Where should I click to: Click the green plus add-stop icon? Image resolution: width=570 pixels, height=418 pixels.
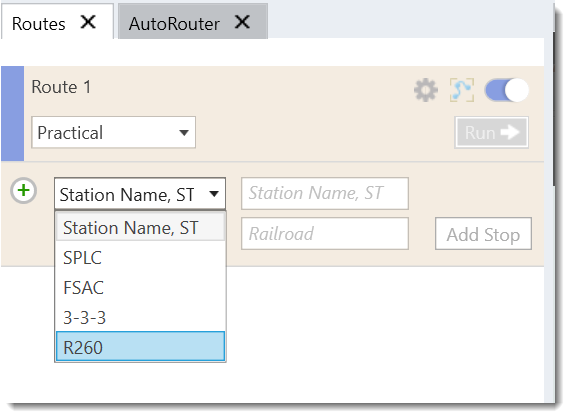(x=23, y=190)
